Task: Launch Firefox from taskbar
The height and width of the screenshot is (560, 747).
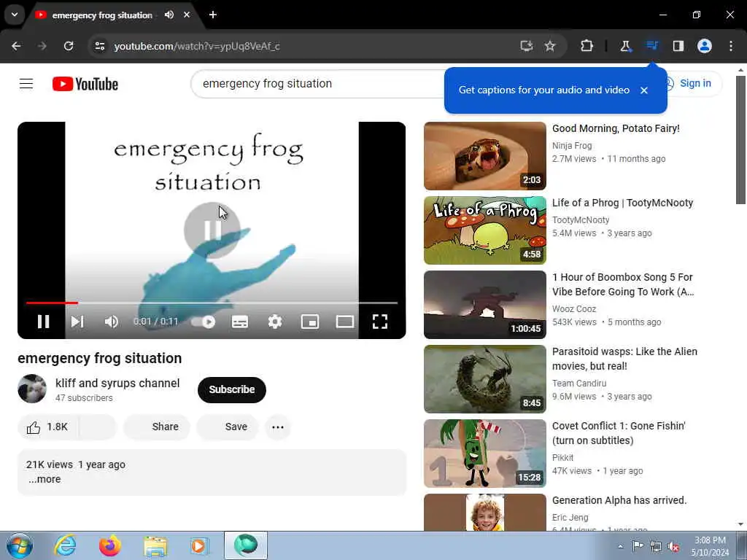Action: (110, 545)
